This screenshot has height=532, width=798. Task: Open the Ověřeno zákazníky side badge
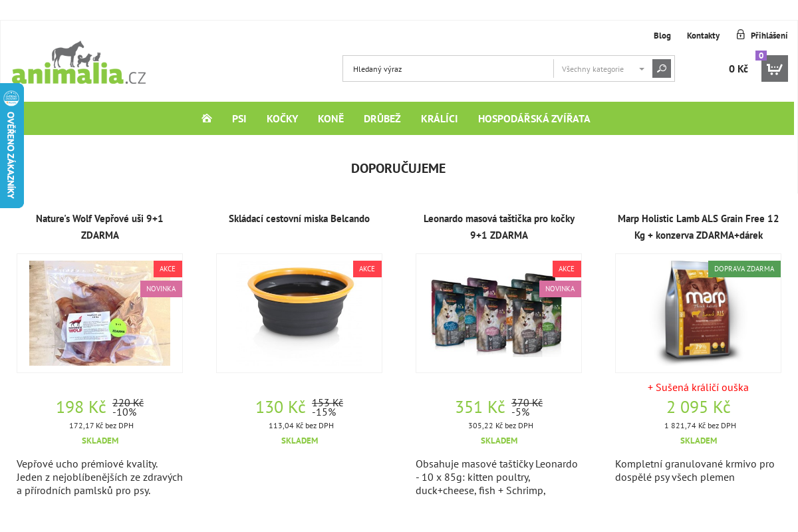pos(11,146)
